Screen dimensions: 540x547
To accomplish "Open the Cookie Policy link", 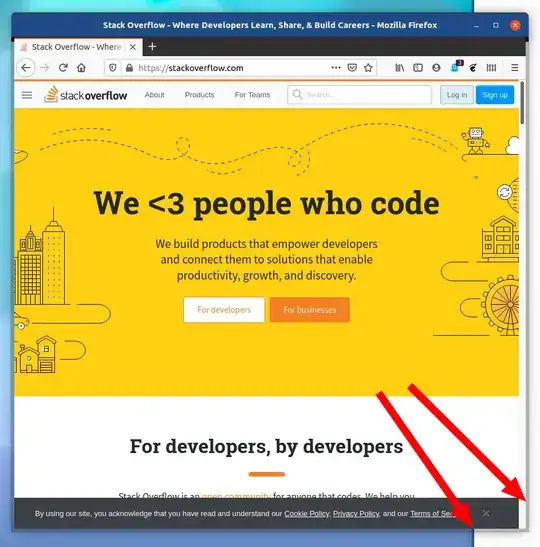I will pos(307,514).
